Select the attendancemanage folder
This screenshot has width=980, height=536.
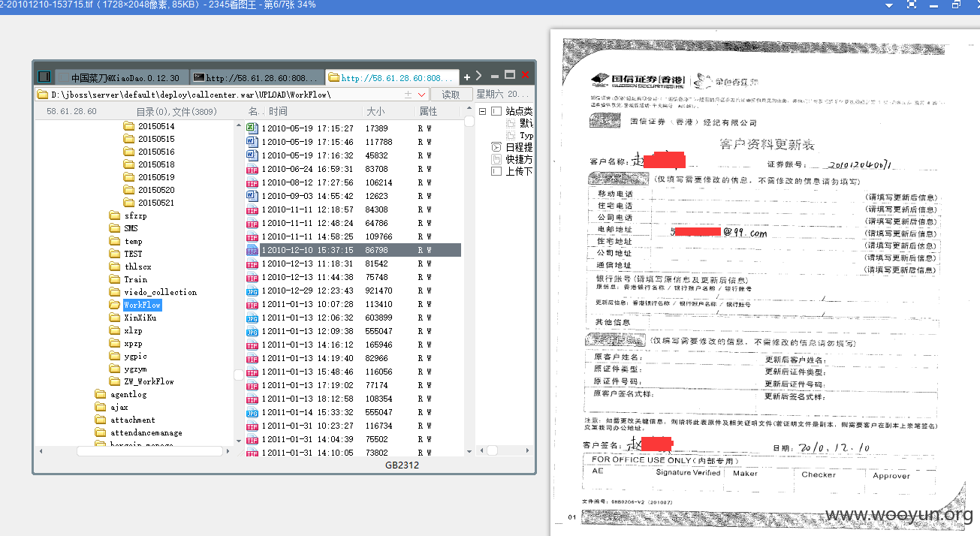(139, 432)
